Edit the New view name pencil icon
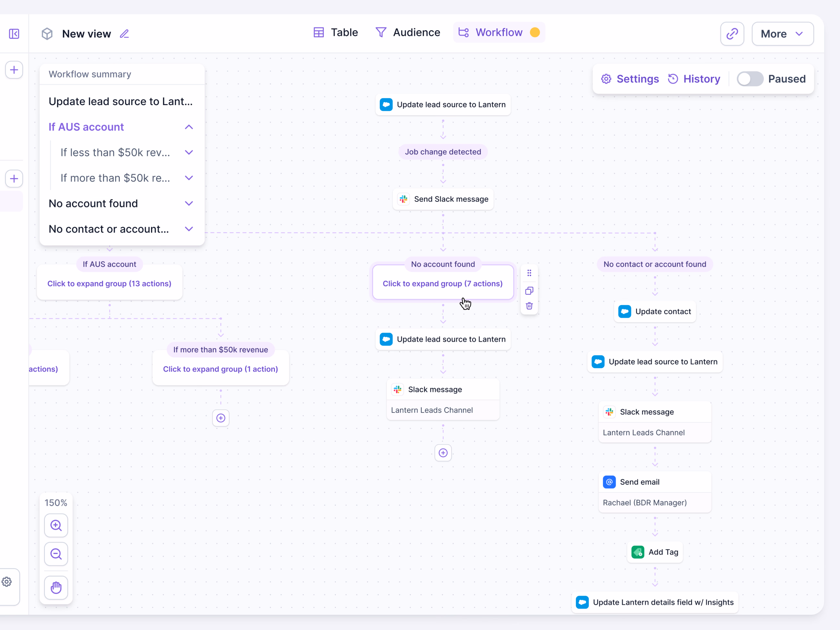This screenshot has width=840, height=630. (124, 34)
